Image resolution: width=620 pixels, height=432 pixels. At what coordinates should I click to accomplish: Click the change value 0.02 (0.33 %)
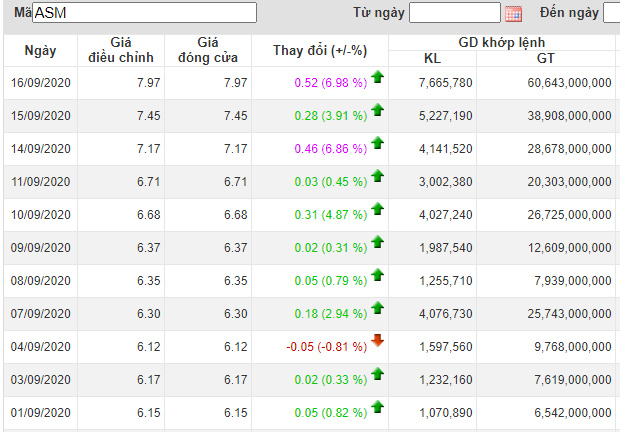[331, 380]
